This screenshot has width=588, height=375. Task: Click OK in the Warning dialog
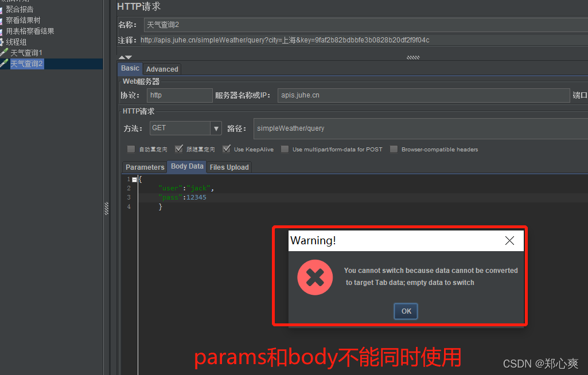click(x=406, y=311)
